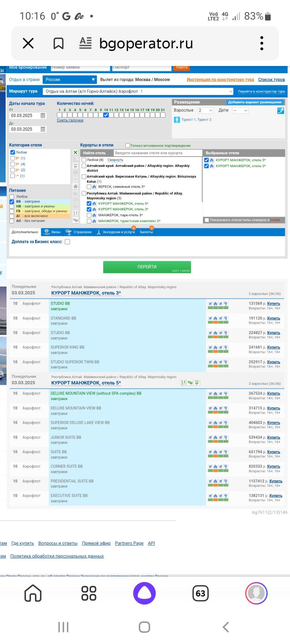
Task: Click return flight icon in STUDIO BB 224827 row
Action: point(221,333)
